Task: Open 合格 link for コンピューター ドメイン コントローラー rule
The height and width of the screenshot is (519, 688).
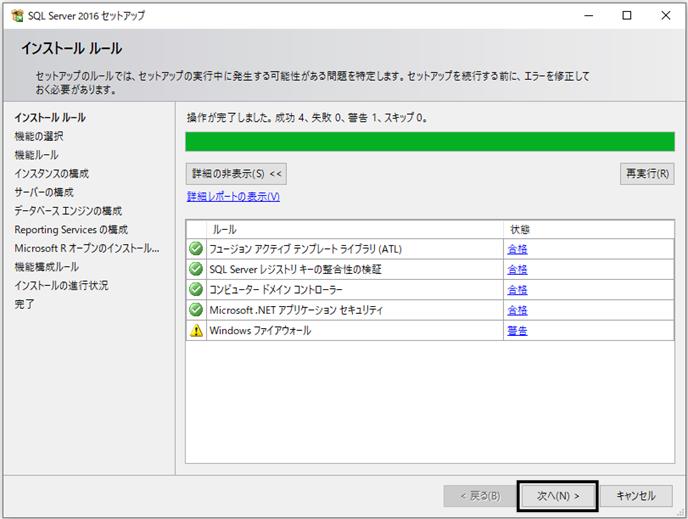Action: tap(517, 290)
